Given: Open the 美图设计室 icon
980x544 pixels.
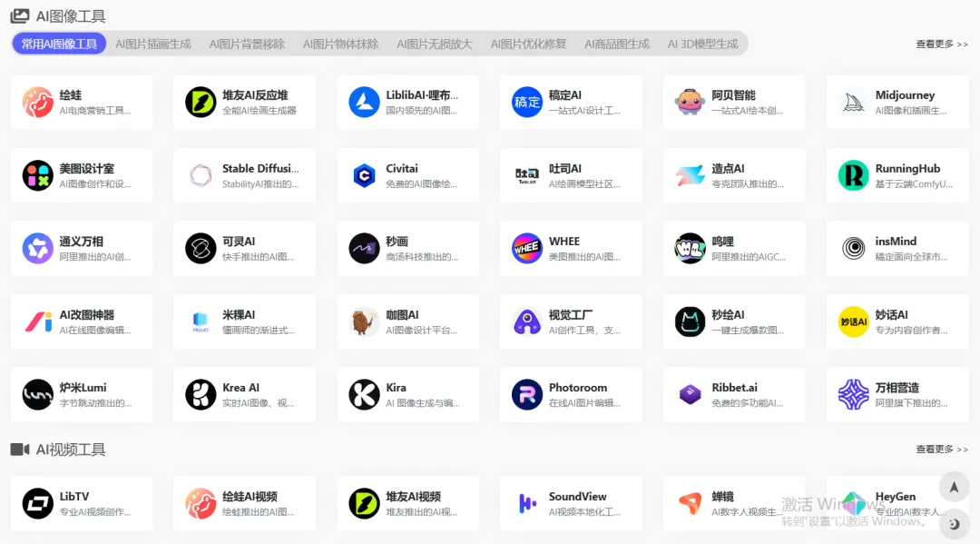Looking at the screenshot, I should [x=37, y=175].
